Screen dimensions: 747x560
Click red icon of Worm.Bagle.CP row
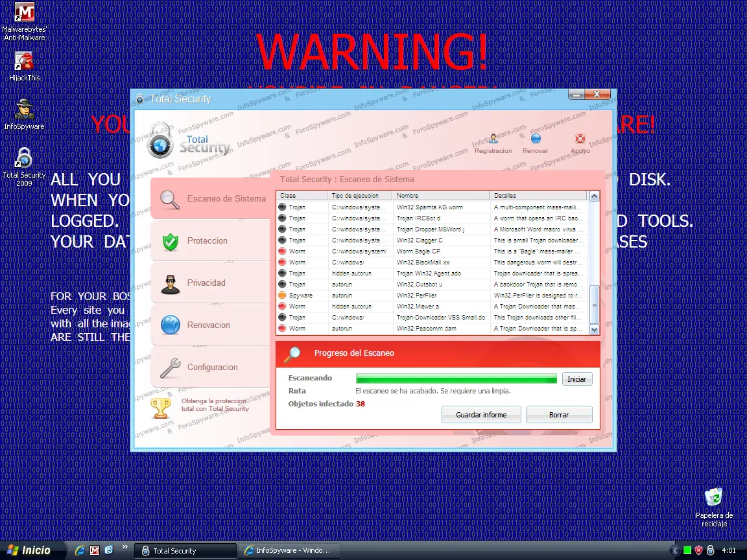click(x=282, y=251)
